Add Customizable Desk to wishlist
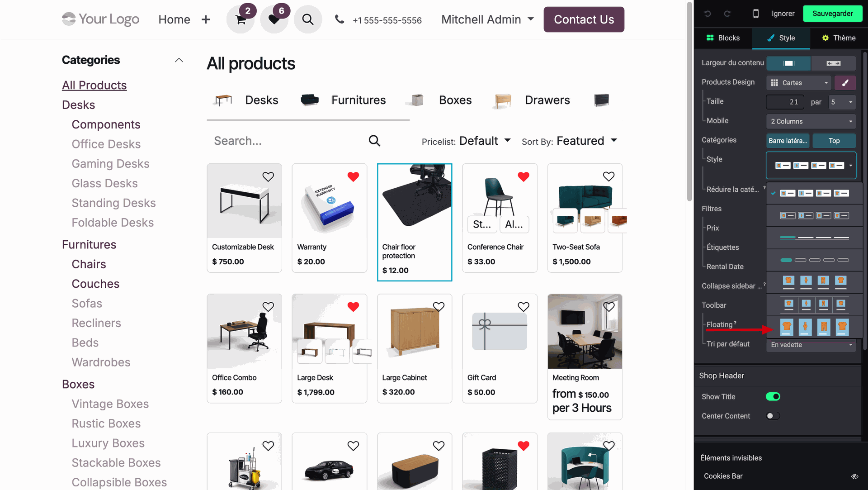The width and height of the screenshot is (868, 490). click(x=268, y=176)
